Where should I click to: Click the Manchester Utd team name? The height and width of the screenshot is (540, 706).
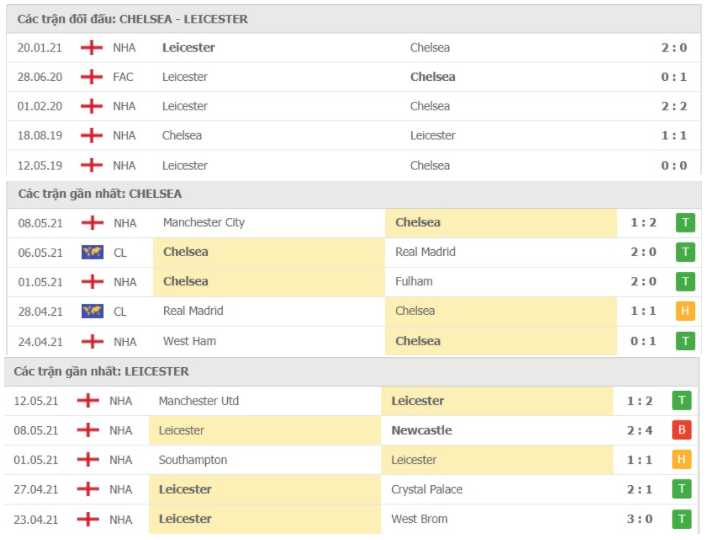click(199, 401)
